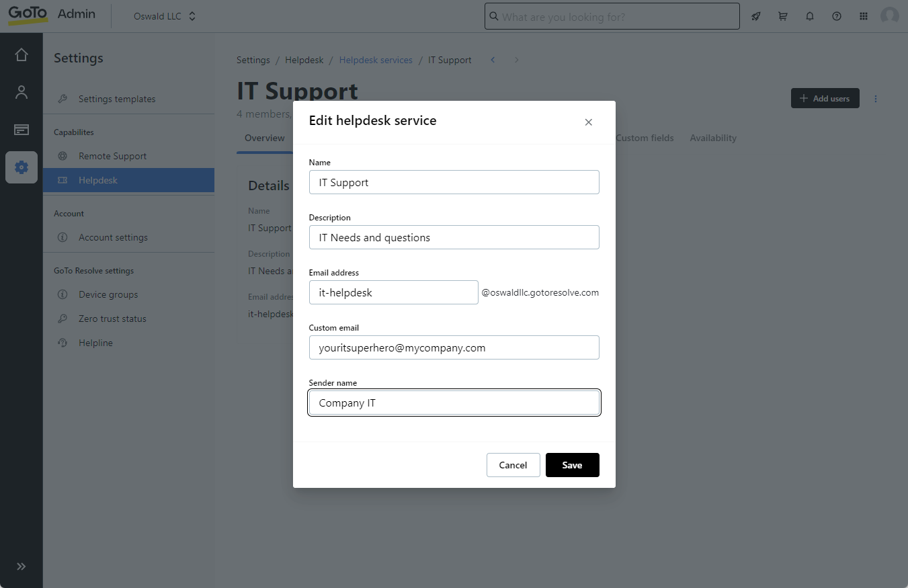
Task: Switch to the Availability tab
Action: click(x=712, y=138)
